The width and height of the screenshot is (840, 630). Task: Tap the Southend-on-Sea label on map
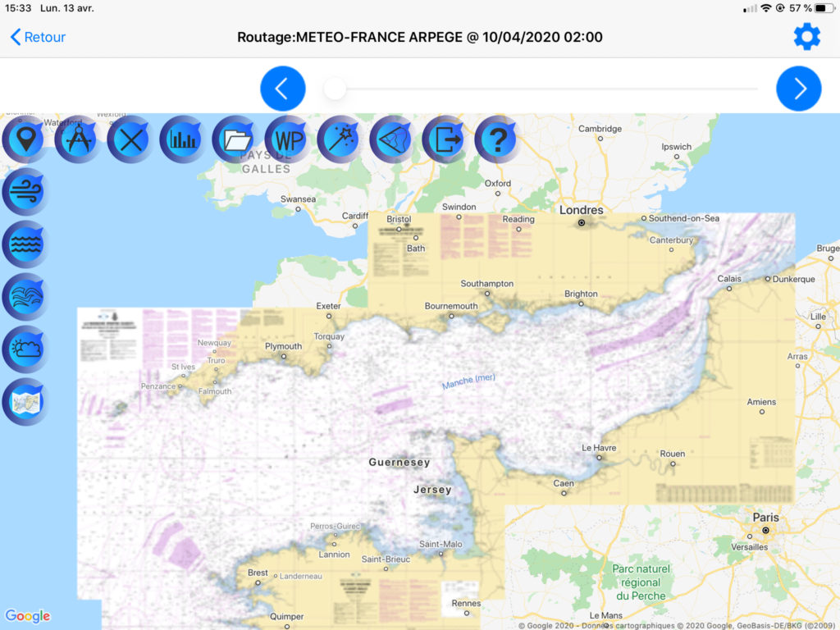coord(684,218)
